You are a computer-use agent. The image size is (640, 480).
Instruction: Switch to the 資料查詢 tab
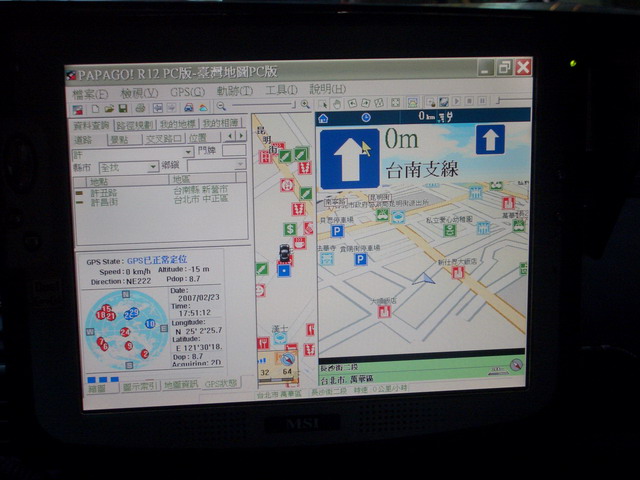pos(91,126)
